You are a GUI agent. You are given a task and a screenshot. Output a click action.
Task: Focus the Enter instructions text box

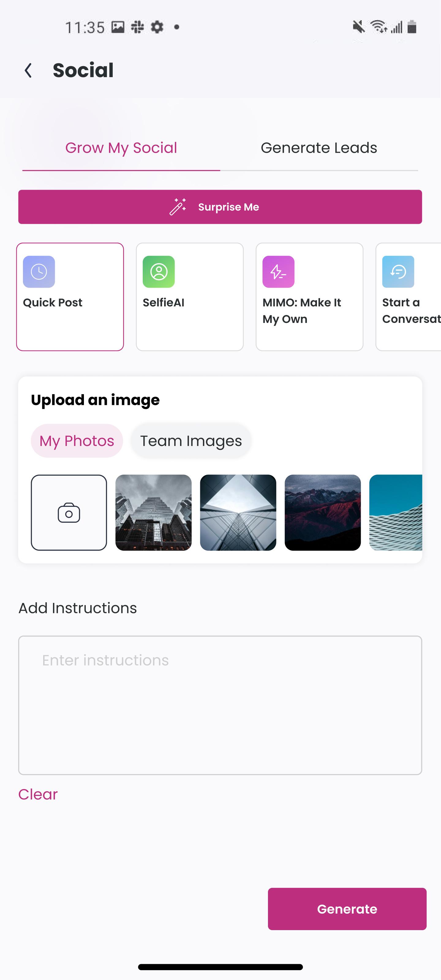coord(220,705)
